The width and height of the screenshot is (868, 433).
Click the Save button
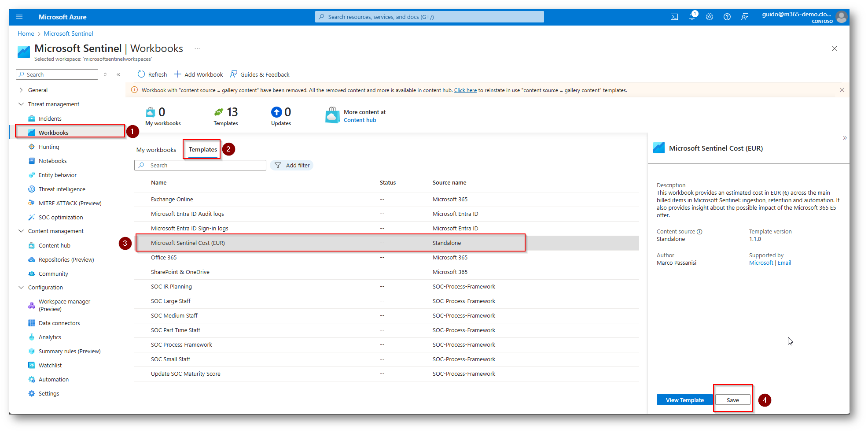click(733, 400)
